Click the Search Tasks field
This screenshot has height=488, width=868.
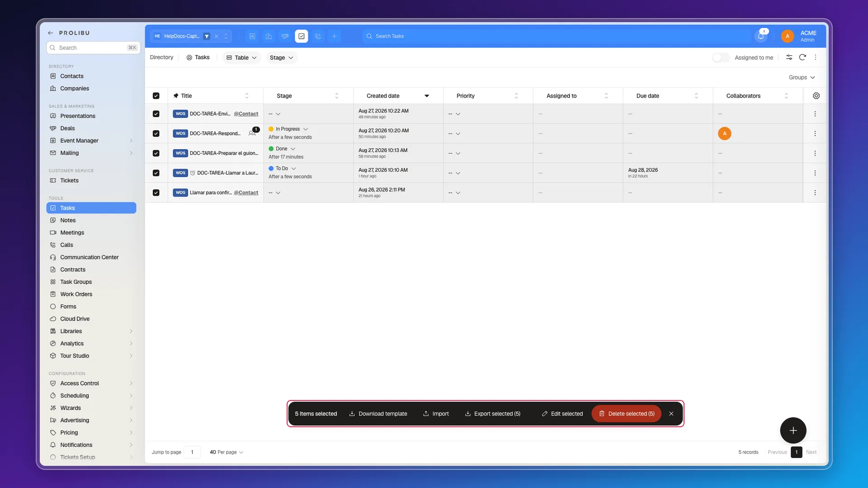556,36
